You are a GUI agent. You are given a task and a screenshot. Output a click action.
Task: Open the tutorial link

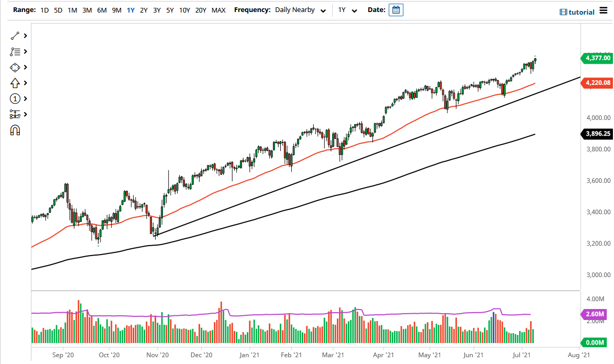(577, 12)
